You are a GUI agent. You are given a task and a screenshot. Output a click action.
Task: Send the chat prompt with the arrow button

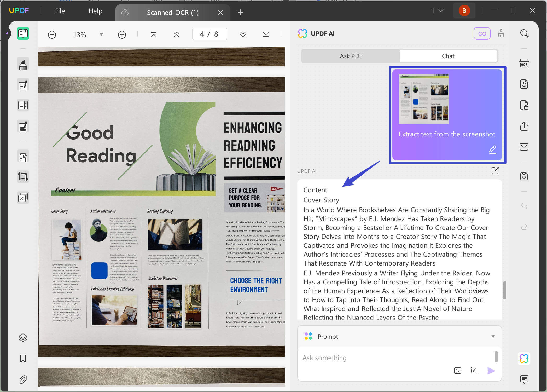[491, 371]
